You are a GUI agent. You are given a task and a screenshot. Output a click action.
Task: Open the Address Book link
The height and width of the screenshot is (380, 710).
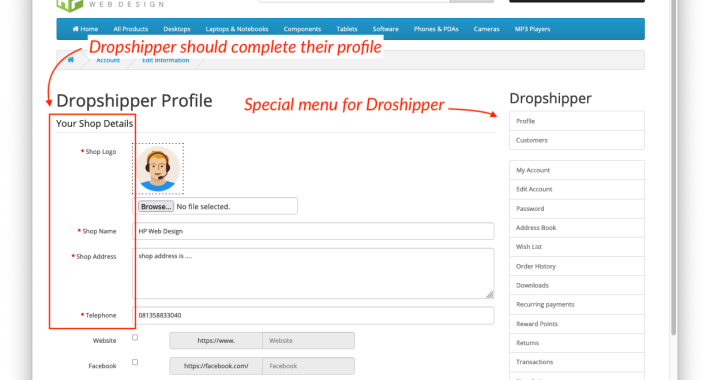click(x=577, y=228)
